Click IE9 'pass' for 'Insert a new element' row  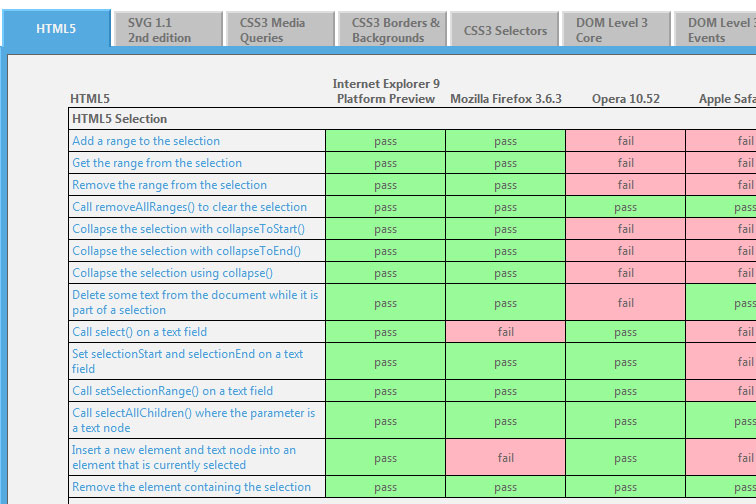coord(386,457)
